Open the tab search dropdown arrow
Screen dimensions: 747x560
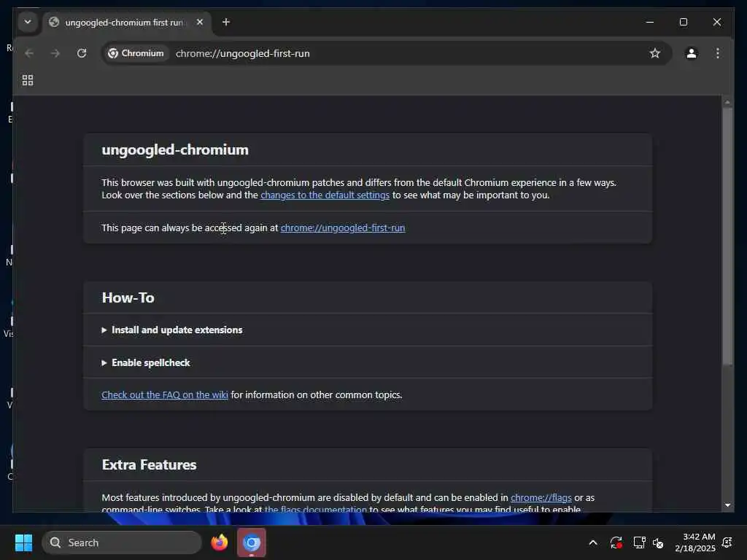pyautogui.click(x=28, y=22)
